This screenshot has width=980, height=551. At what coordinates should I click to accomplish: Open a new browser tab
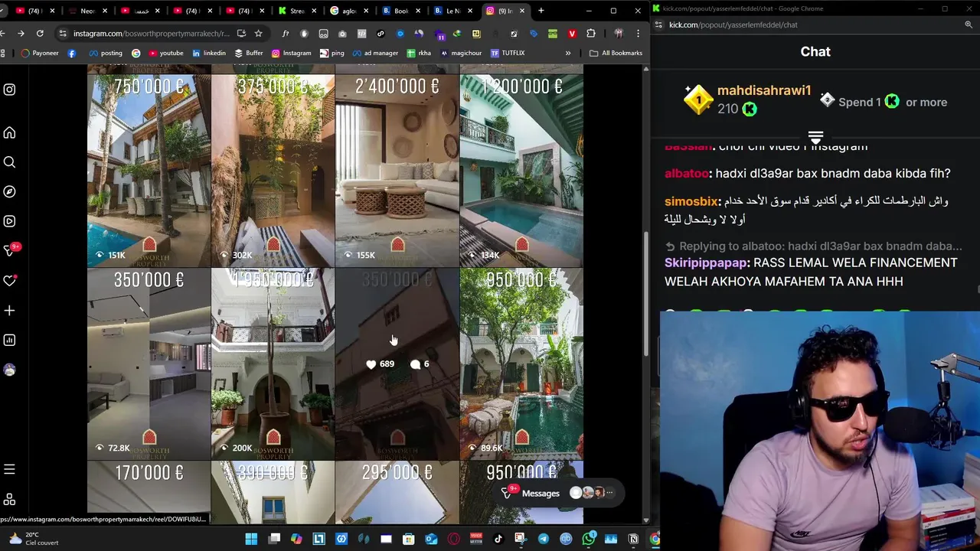(x=541, y=11)
